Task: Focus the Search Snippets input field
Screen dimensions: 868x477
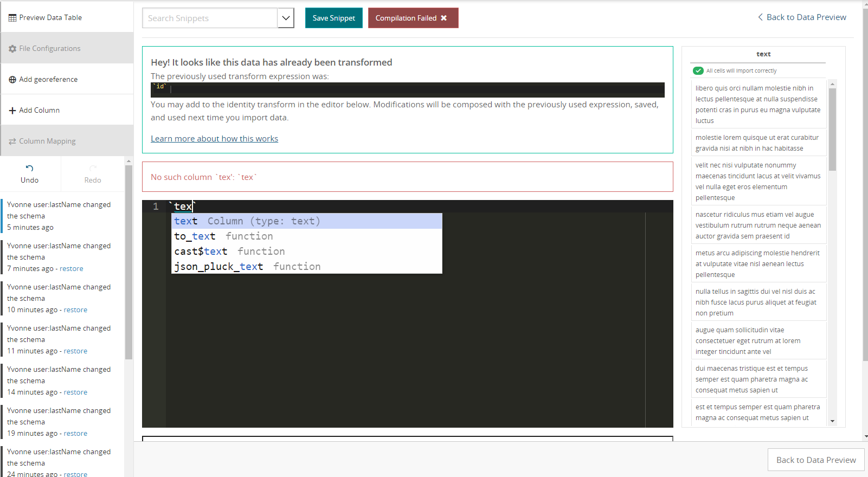Action: (x=210, y=18)
